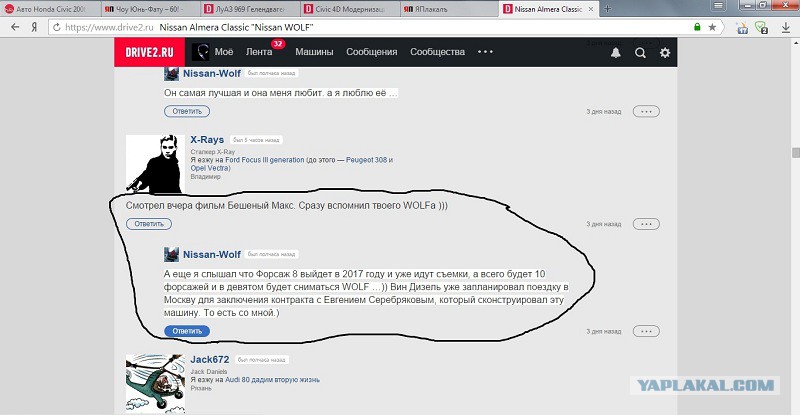Open the Моё menu item
The width and height of the screenshot is (800, 415).
click(x=223, y=52)
